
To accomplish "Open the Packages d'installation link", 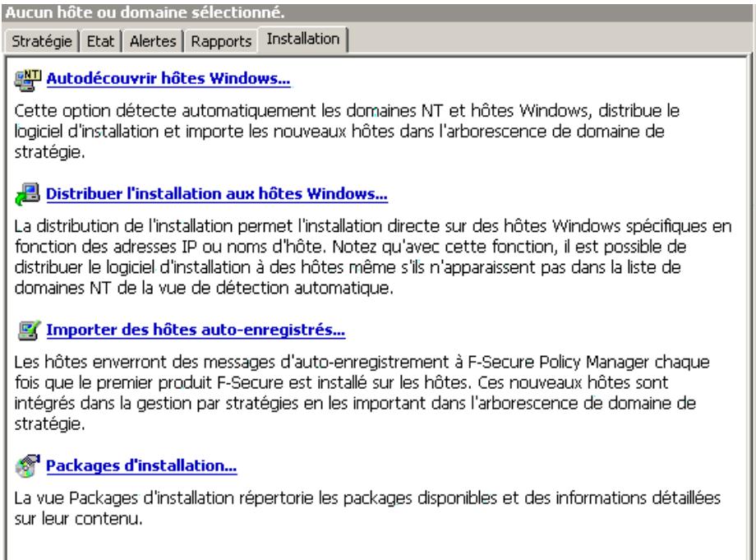I will [141, 465].
